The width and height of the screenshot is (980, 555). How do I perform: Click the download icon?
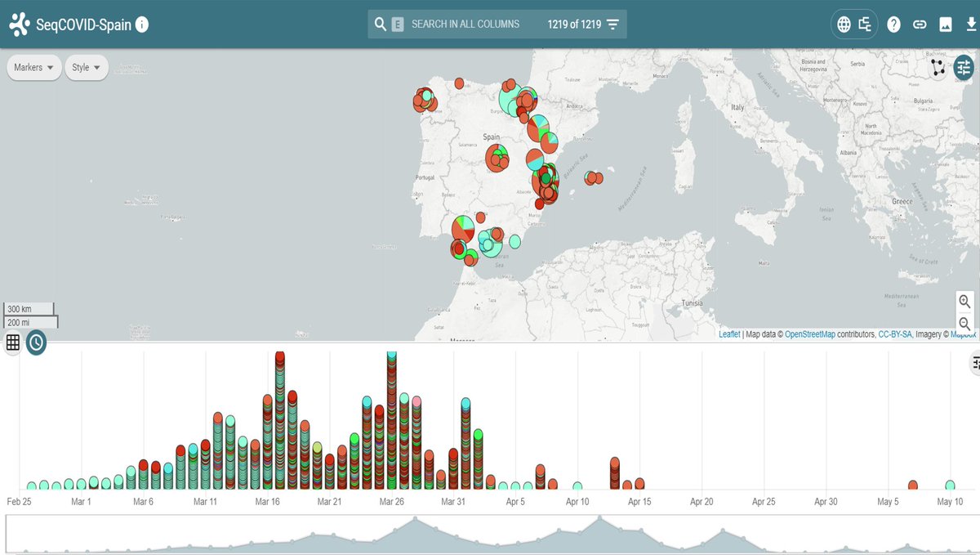[970, 25]
